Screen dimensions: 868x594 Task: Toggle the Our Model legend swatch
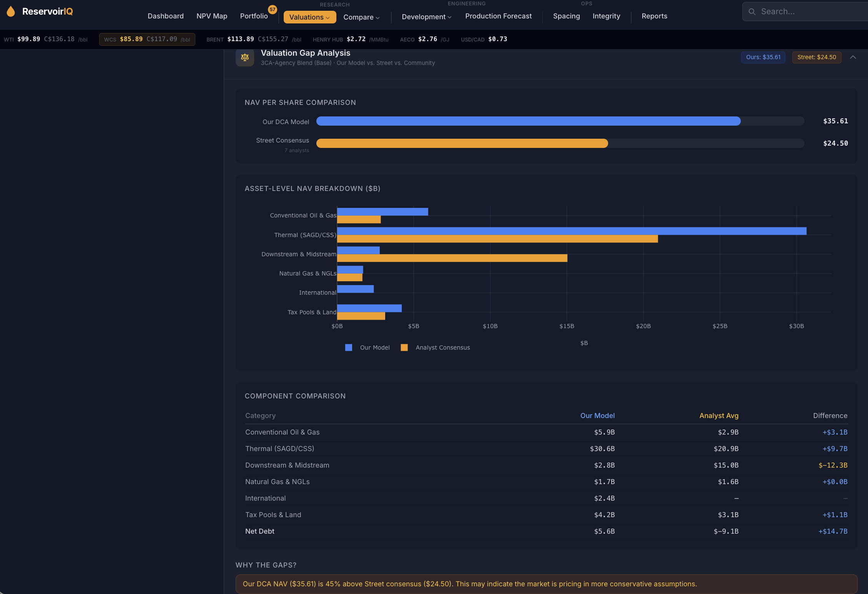pyautogui.click(x=349, y=347)
